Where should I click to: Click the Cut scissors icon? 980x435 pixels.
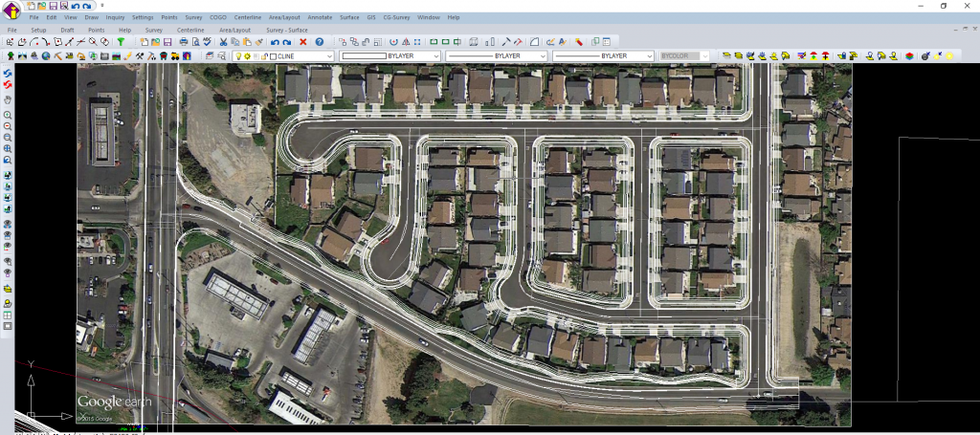[223, 42]
